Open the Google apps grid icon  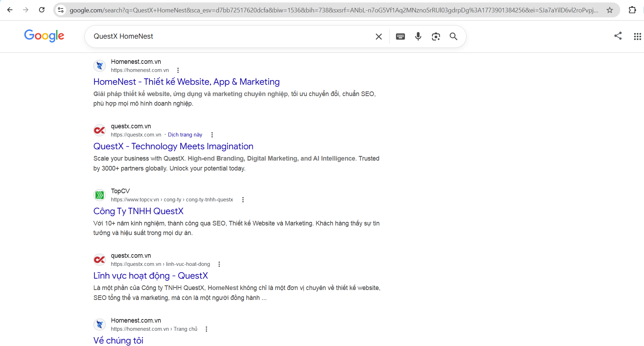point(637,36)
